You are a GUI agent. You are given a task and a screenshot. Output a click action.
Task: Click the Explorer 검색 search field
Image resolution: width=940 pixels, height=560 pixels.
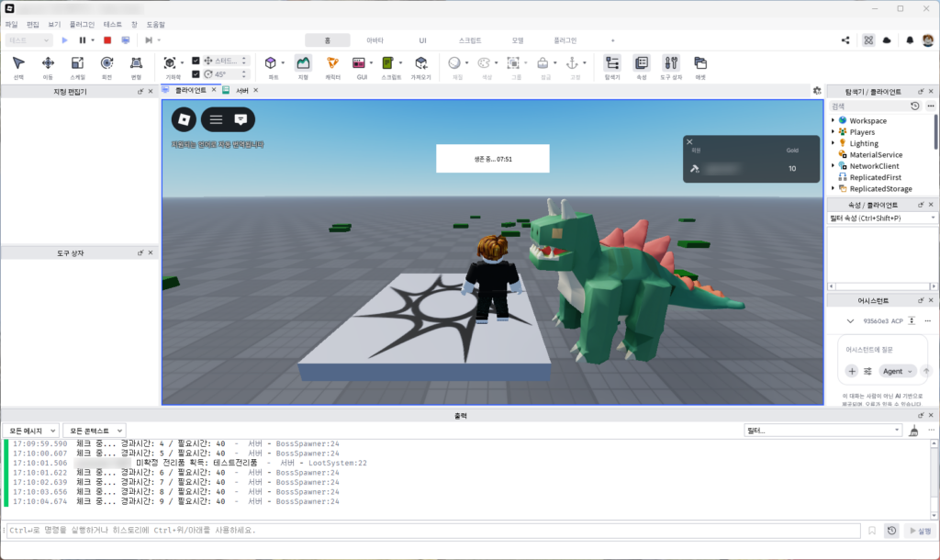[868, 106]
